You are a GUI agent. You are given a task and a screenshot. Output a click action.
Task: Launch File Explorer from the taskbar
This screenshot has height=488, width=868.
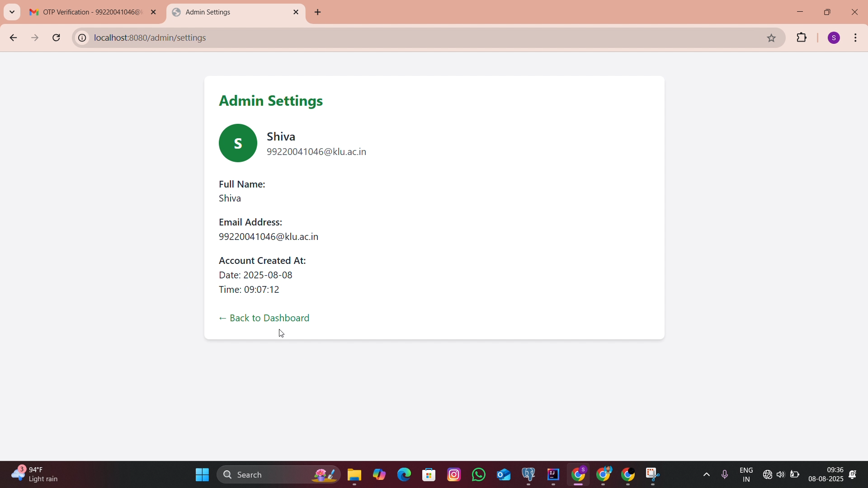point(355,475)
